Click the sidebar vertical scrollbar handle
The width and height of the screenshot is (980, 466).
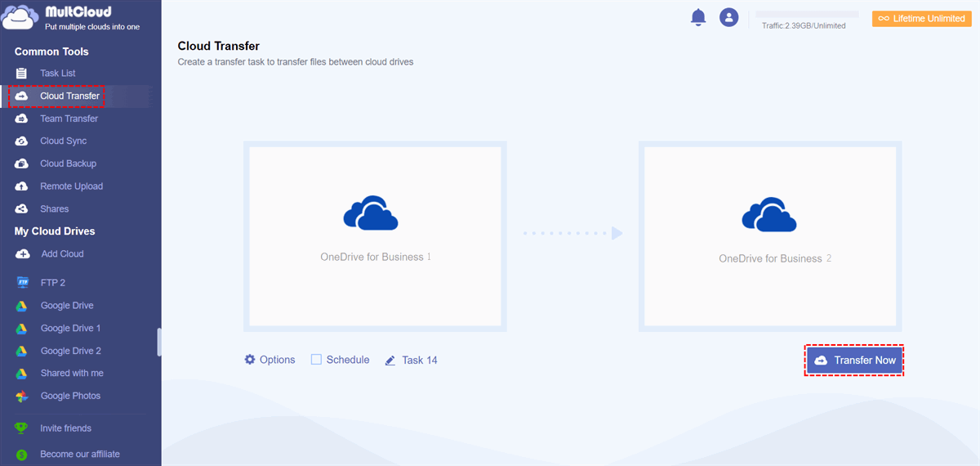coord(159,343)
